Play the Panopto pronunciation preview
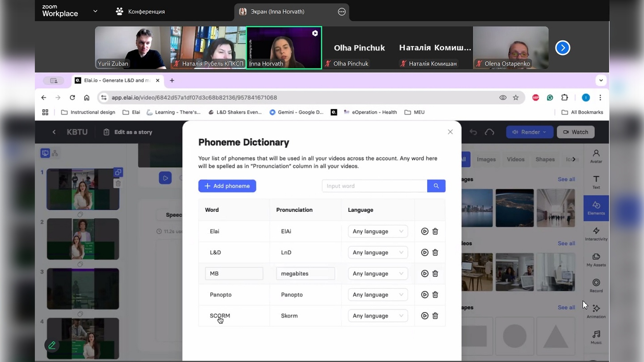Screen dimensions: 644x362 425,295
